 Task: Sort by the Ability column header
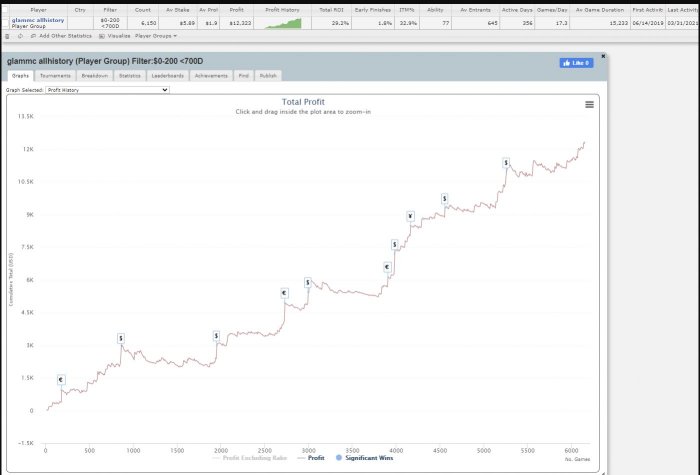click(x=435, y=10)
